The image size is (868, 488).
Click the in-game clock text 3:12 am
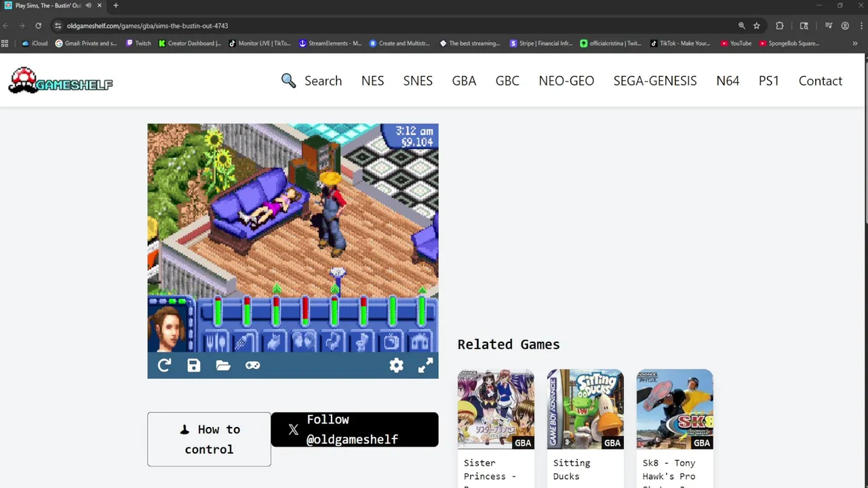click(414, 131)
